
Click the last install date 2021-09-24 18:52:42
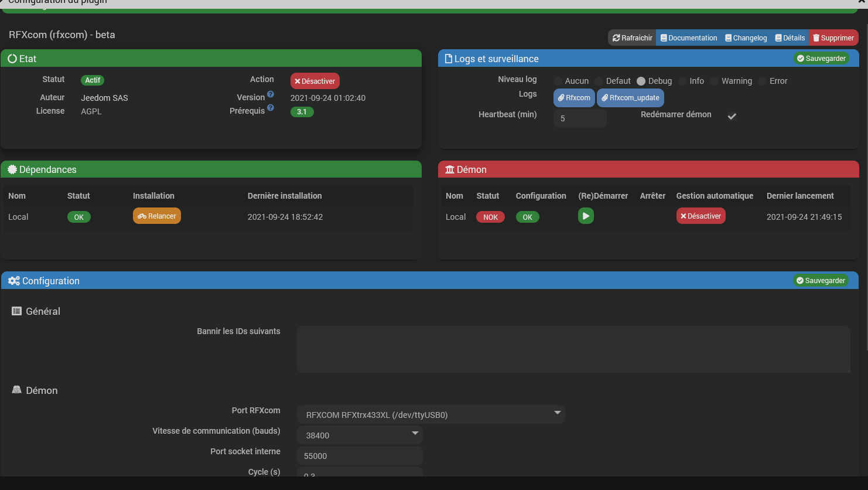pyautogui.click(x=285, y=217)
